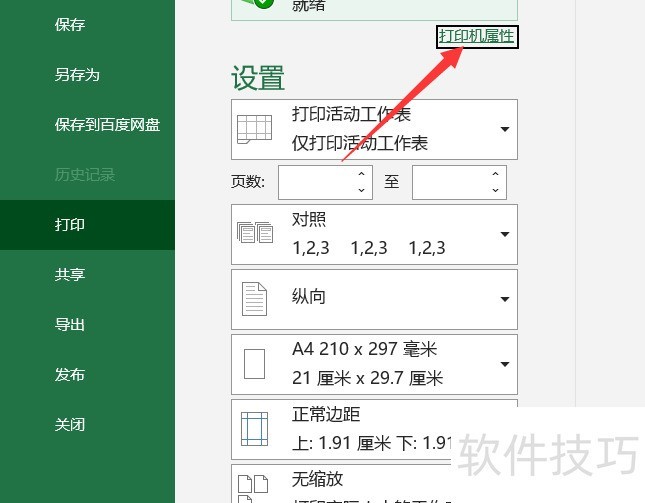Select the 打印 sidebar item

tap(87, 225)
